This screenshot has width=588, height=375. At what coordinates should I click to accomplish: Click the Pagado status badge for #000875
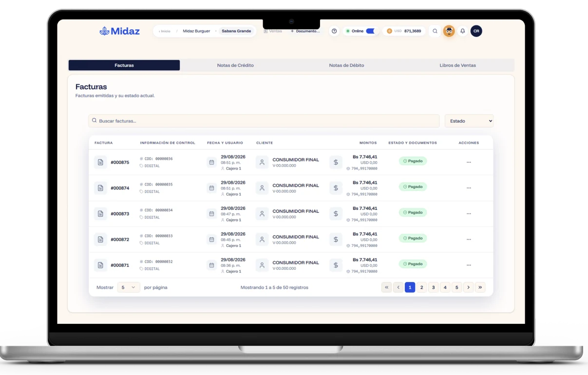click(413, 161)
